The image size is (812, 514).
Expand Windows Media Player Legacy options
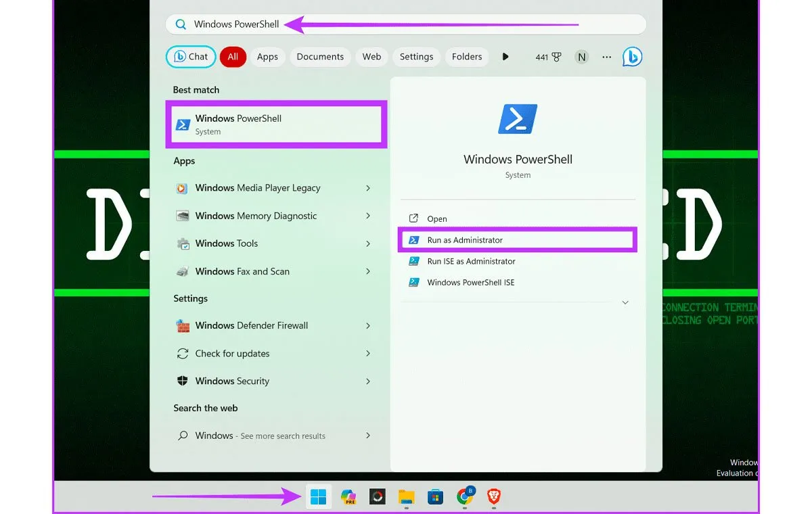pyautogui.click(x=368, y=188)
